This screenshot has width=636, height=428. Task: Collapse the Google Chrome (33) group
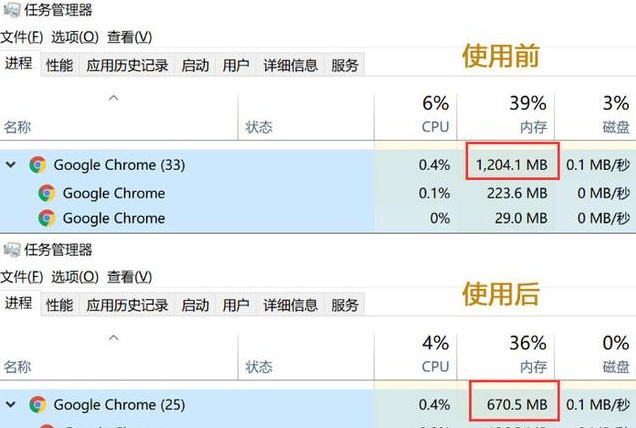(11, 165)
